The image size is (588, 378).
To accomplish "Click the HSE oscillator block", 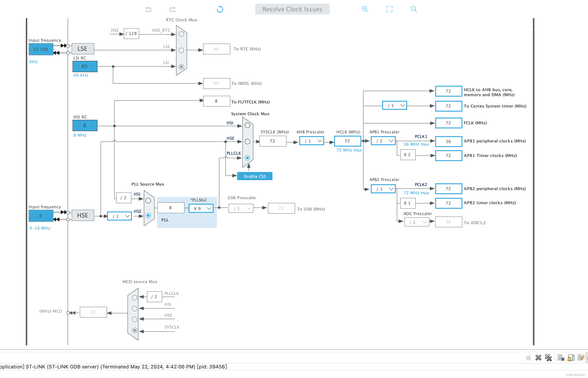I will 83,215.
